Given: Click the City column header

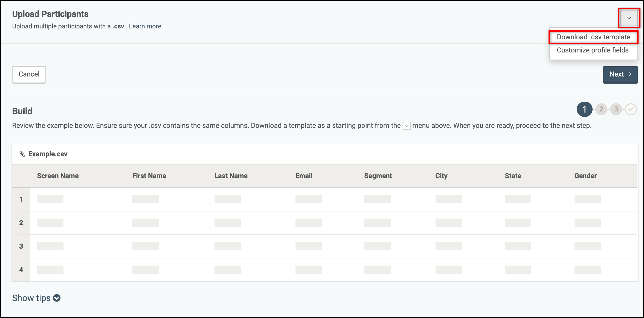Looking at the screenshot, I should pyautogui.click(x=441, y=176).
